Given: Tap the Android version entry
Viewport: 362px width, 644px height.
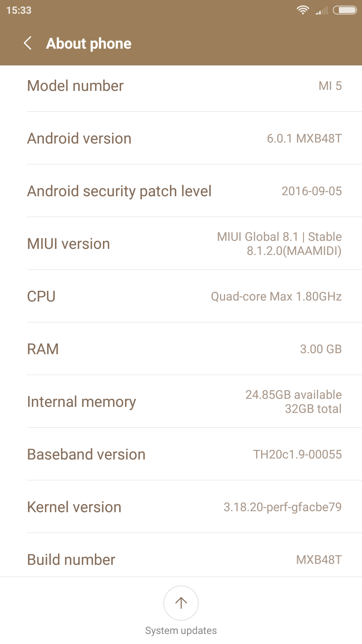Looking at the screenshot, I should click(181, 139).
